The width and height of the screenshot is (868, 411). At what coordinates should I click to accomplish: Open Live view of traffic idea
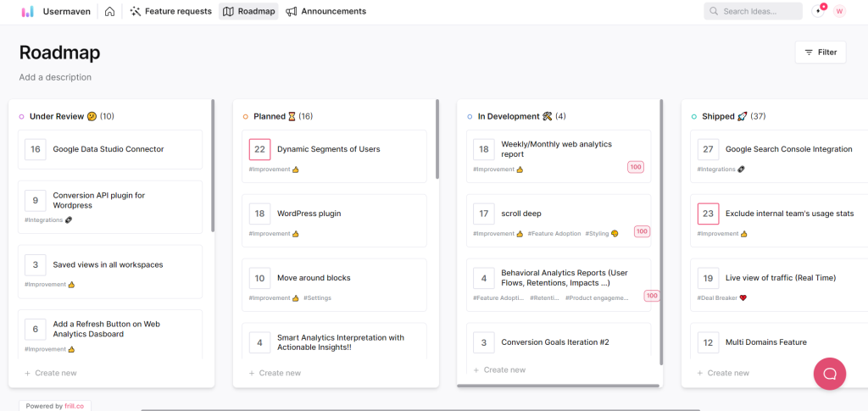click(781, 278)
